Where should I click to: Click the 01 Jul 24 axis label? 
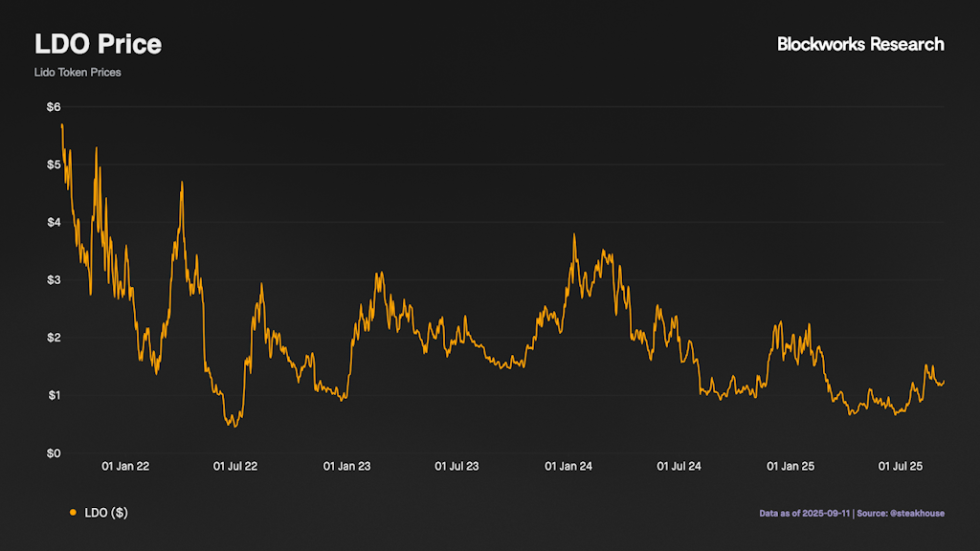679,466
